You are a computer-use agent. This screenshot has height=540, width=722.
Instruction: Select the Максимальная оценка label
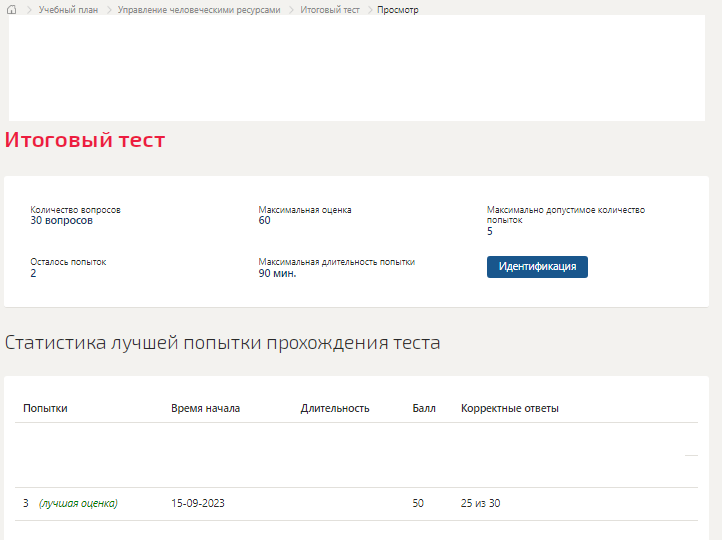(x=305, y=210)
